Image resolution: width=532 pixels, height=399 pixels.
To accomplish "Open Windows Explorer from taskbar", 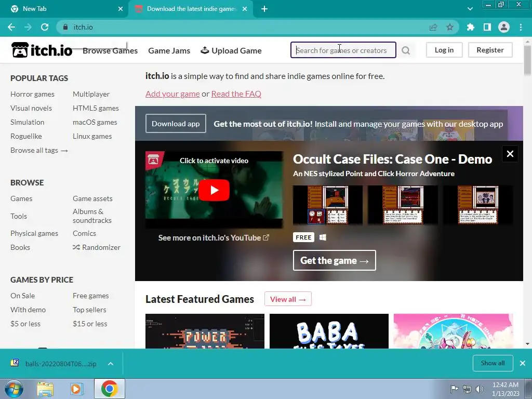I will (46, 389).
